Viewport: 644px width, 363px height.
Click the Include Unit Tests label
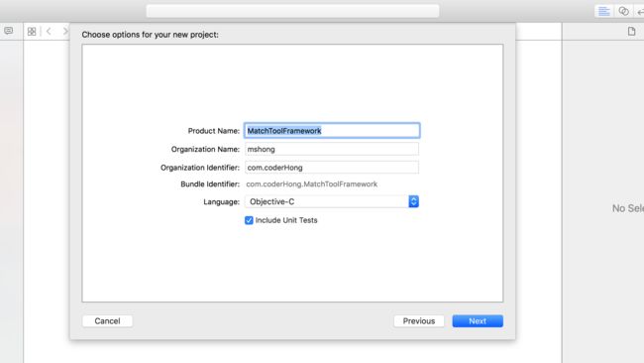coord(286,220)
